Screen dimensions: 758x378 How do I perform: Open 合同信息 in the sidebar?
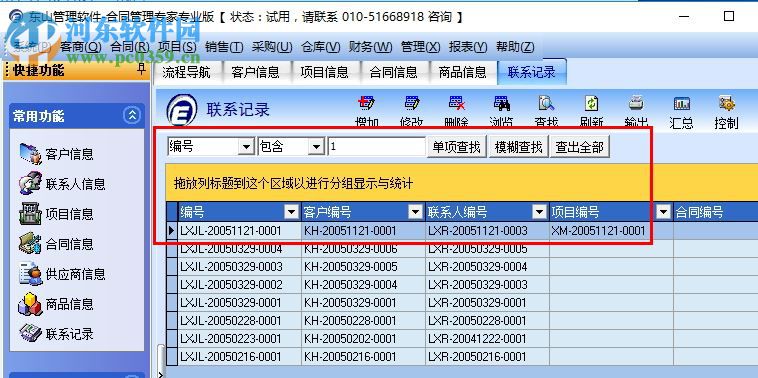[x=57, y=244]
